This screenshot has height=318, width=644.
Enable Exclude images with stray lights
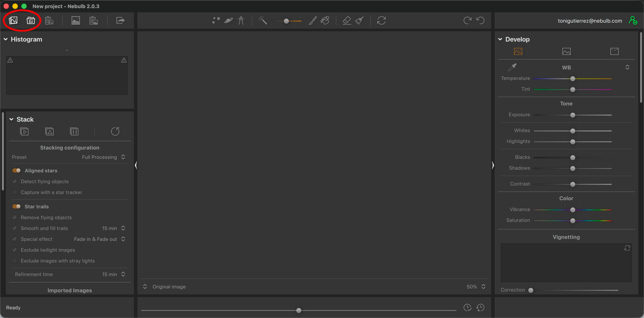click(15, 261)
